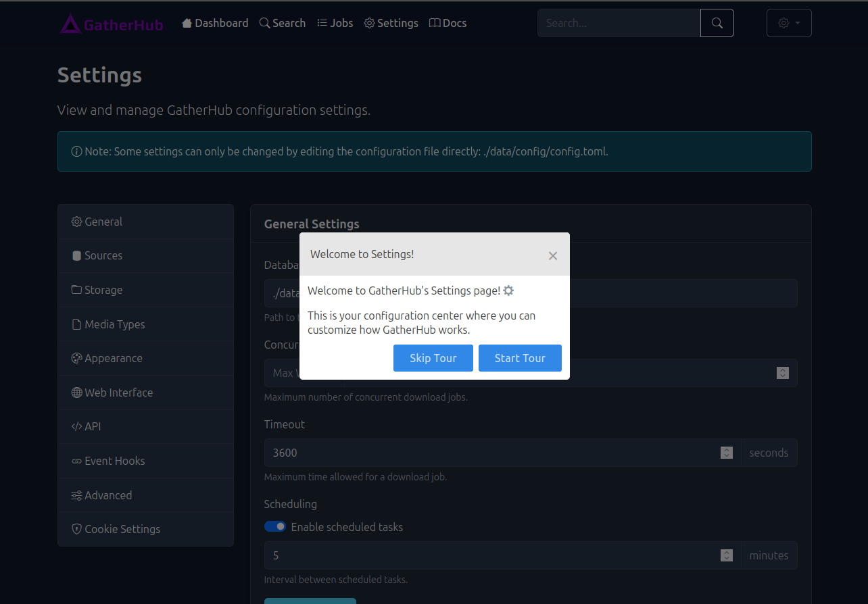Open the Sources settings section
The width and height of the screenshot is (868, 604).
(x=103, y=255)
